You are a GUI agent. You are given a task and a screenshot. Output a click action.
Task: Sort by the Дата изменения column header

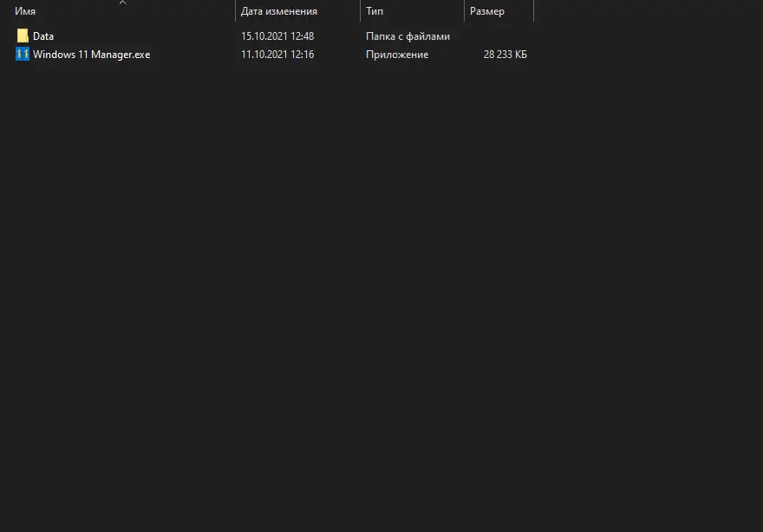pos(279,11)
